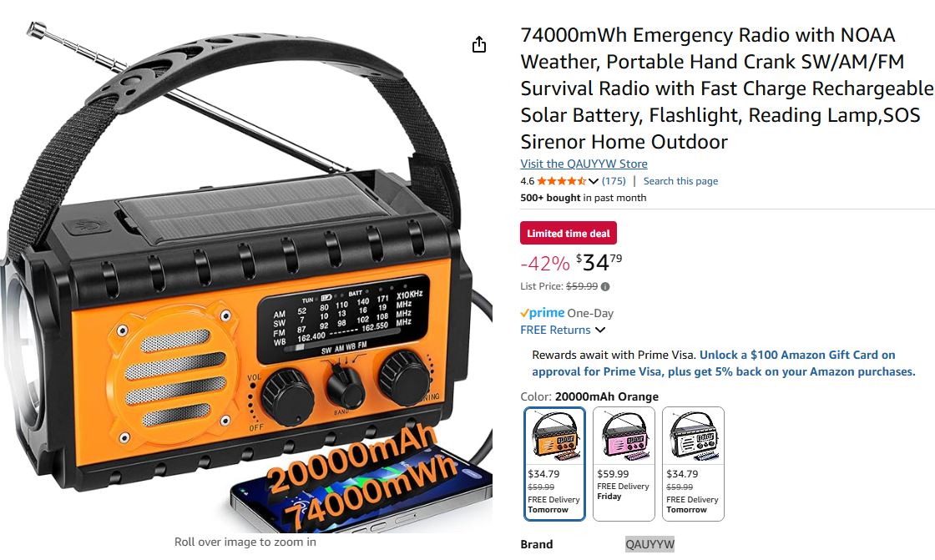Click the QAUYYW brand value
935x560 pixels.
tap(649, 544)
